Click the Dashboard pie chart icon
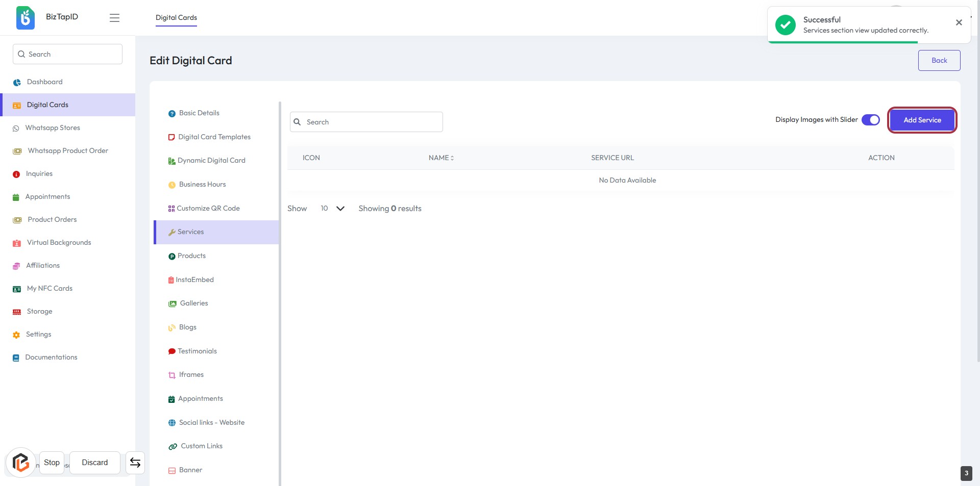Screen dimensions: 980x486 (x=17, y=82)
